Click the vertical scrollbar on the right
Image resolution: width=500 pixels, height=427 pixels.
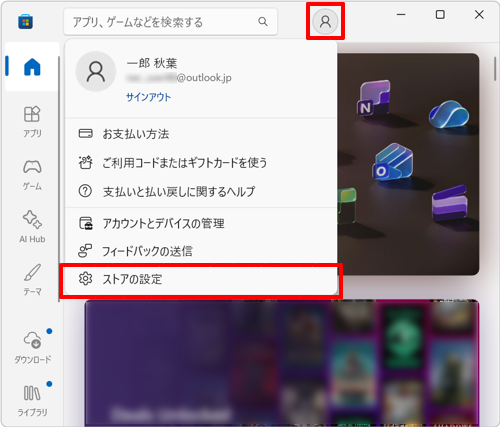coord(495,69)
